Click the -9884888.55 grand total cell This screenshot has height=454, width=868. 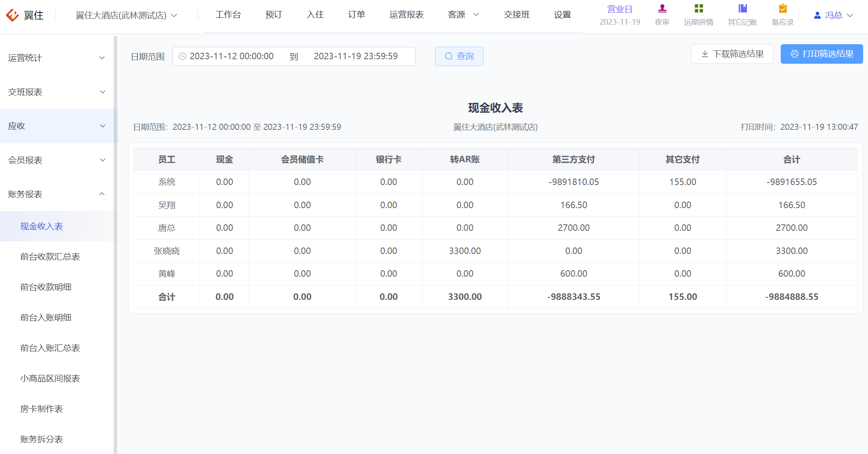pyautogui.click(x=792, y=297)
